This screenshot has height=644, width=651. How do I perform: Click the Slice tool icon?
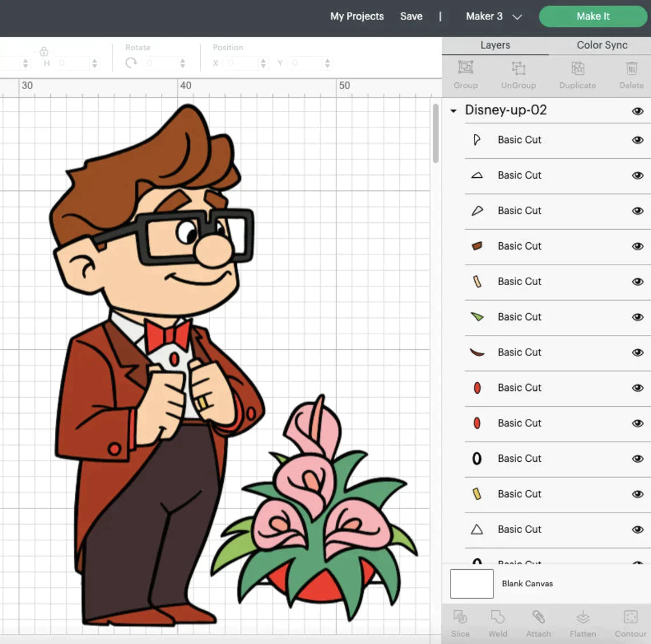pyautogui.click(x=460, y=618)
